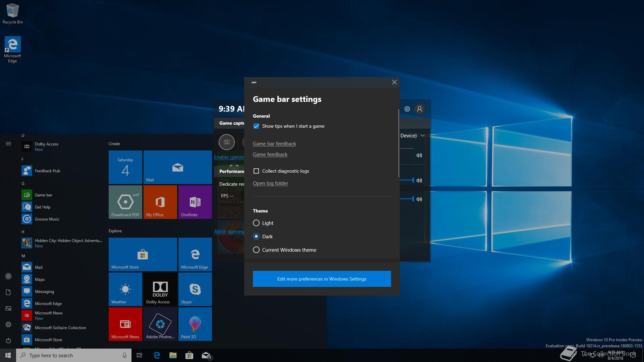Image resolution: width=644 pixels, height=362 pixels.
Task: Open Game bar profile account icon
Action: coord(419,109)
